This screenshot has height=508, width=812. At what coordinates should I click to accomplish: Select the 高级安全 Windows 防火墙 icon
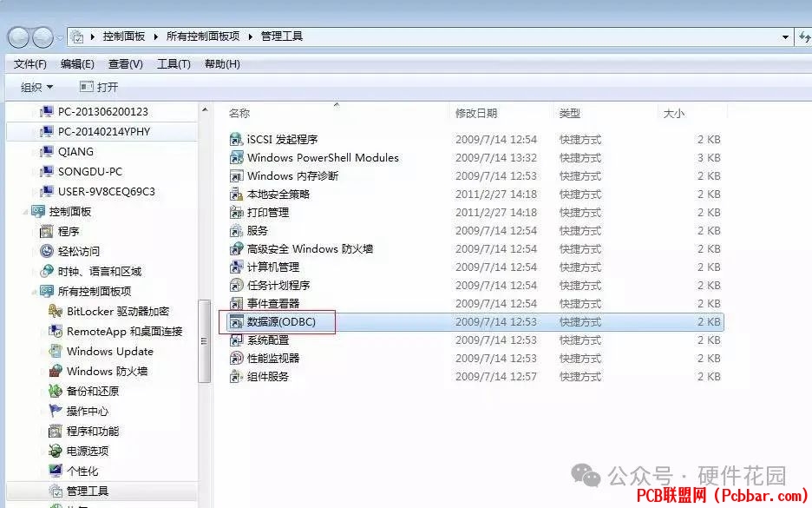click(x=236, y=249)
